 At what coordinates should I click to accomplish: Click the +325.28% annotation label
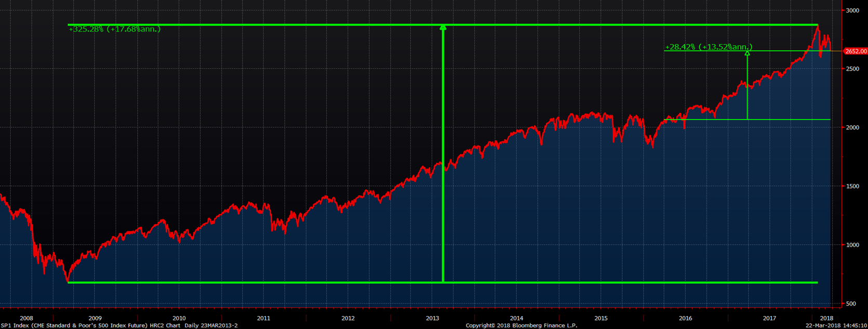click(x=114, y=29)
